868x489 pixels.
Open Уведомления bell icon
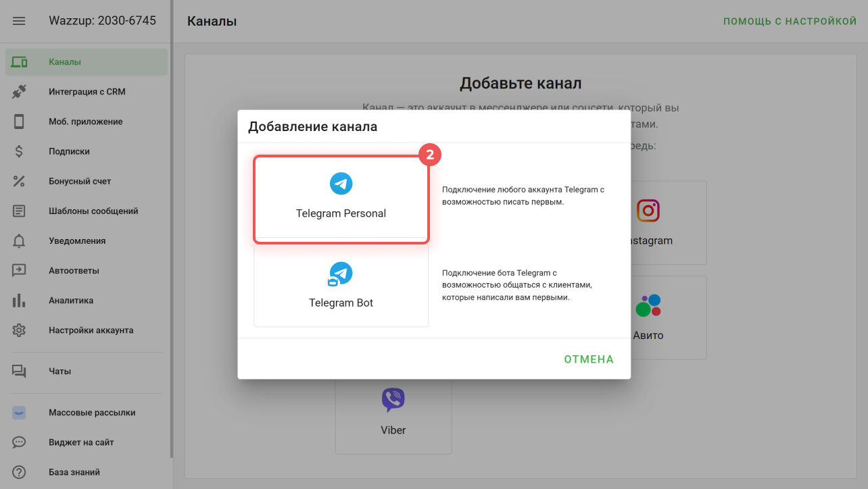[19, 241]
